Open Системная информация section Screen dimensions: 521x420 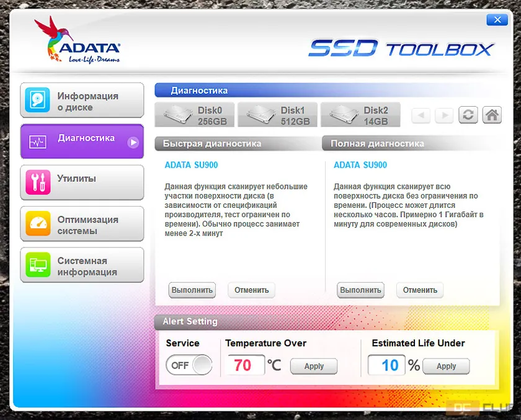(82, 265)
